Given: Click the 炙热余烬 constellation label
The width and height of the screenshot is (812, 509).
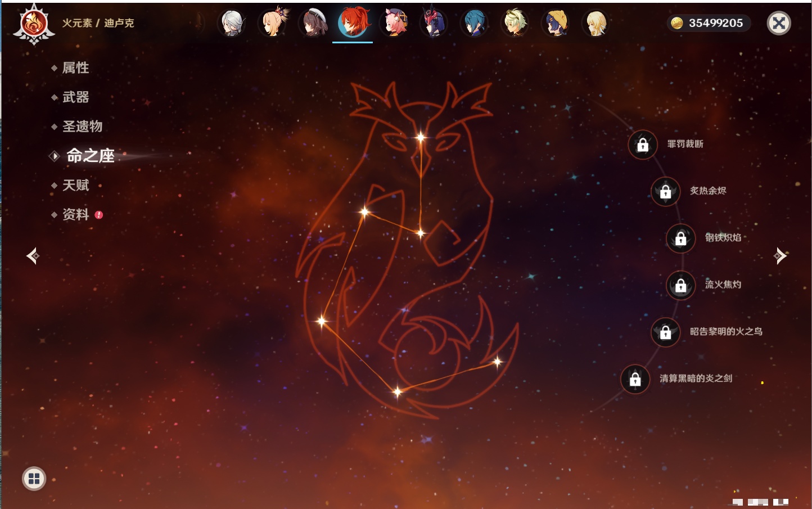Looking at the screenshot, I should pyautogui.click(x=708, y=191).
